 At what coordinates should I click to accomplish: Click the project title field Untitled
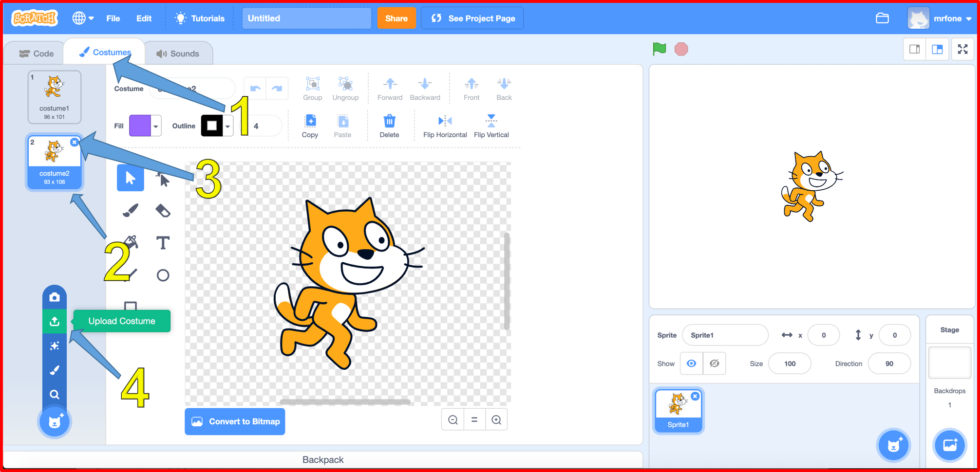point(307,18)
